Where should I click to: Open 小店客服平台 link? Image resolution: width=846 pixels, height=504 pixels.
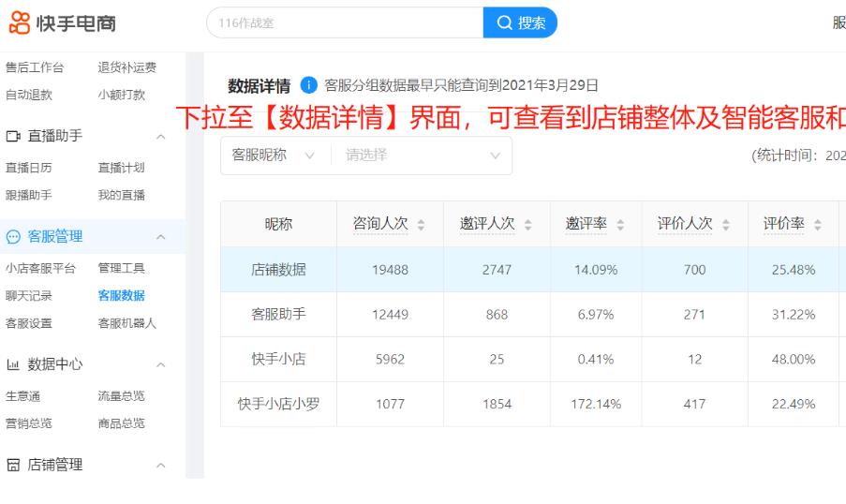point(40,268)
